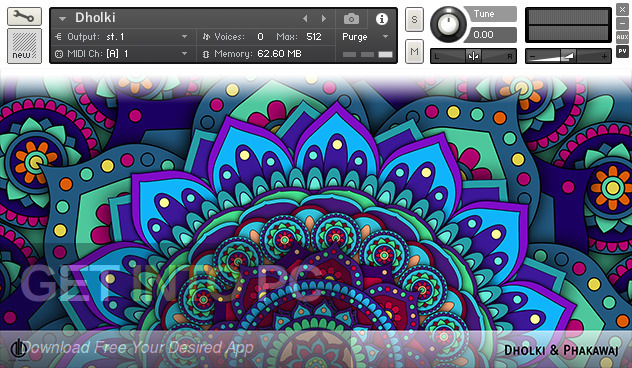Adjust the L-R pan slider
The height and width of the screenshot is (368, 632).
point(473,56)
